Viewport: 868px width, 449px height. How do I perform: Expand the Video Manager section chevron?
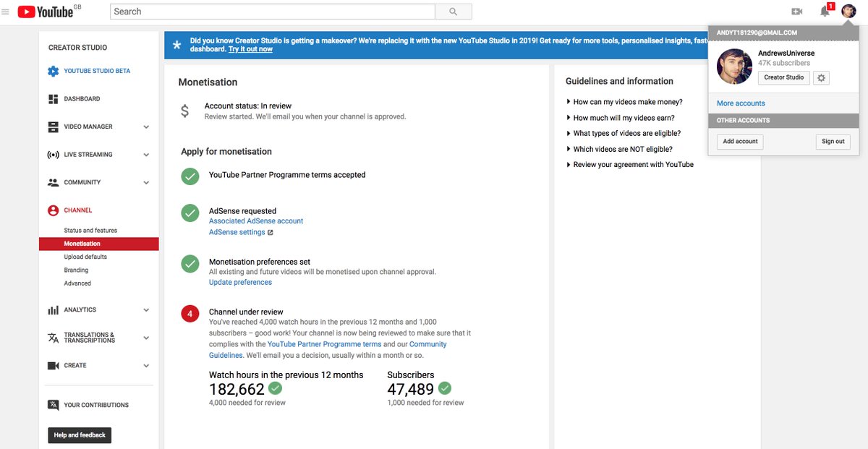coord(146,127)
